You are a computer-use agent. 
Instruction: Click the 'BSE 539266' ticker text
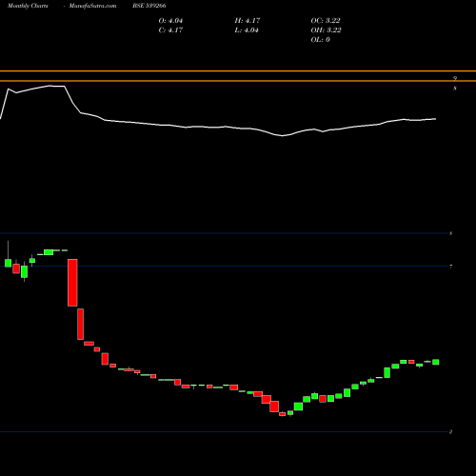(x=149, y=6)
